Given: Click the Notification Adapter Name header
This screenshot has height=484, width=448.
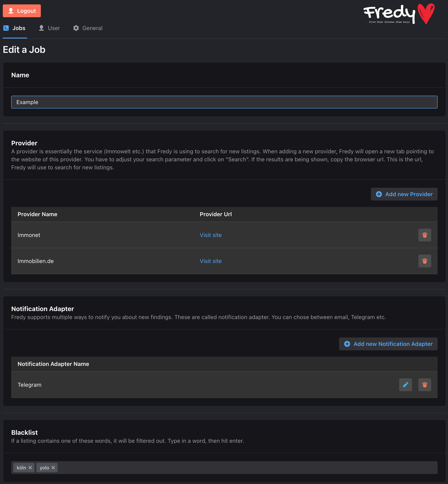Looking at the screenshot, I should (53, 364).
